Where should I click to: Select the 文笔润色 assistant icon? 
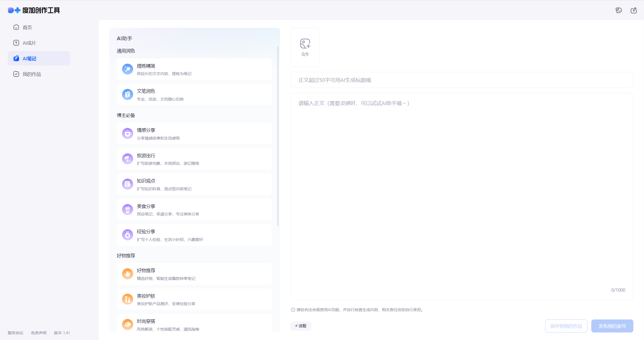(127, 95)
